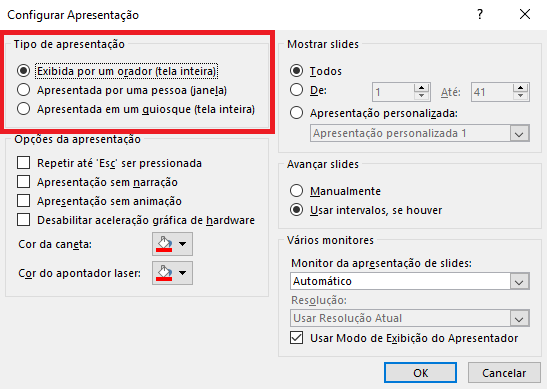Click the Cancelar button
Screen dimensions: 547x389
[504, 373]
